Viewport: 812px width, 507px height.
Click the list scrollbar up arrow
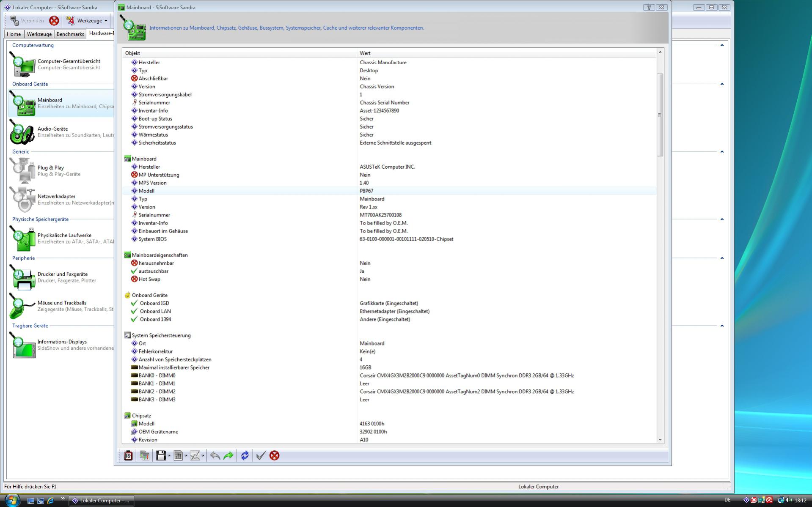pos(660,52)
